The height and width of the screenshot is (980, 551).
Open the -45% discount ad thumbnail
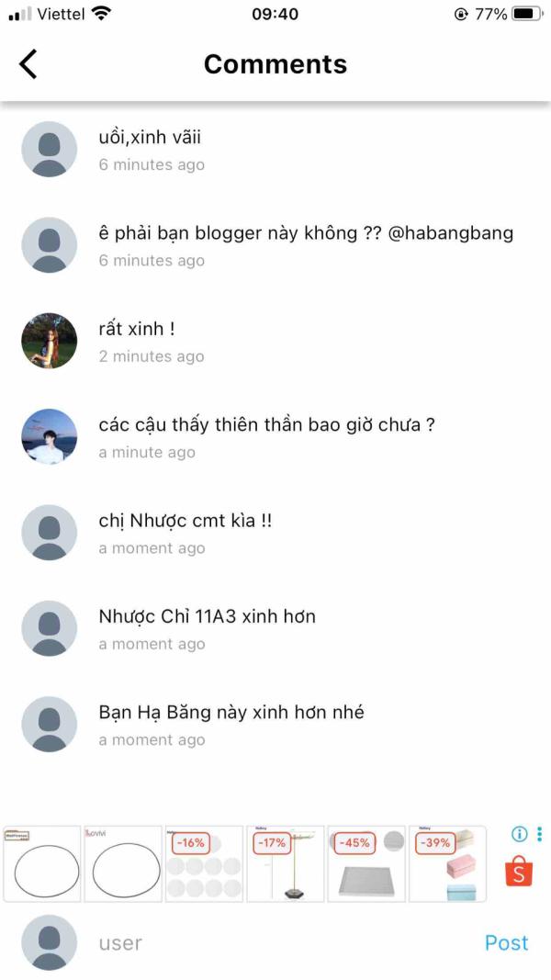coord(366,863)
